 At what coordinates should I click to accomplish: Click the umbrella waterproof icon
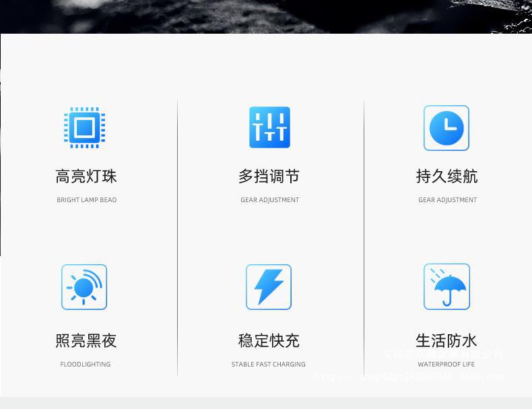point(446,287)
